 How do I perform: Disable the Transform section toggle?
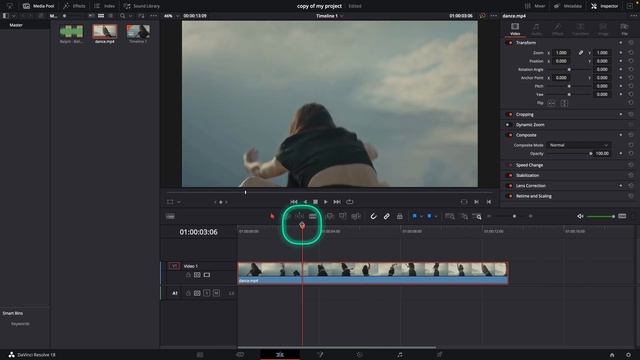(x=509, y=42)
